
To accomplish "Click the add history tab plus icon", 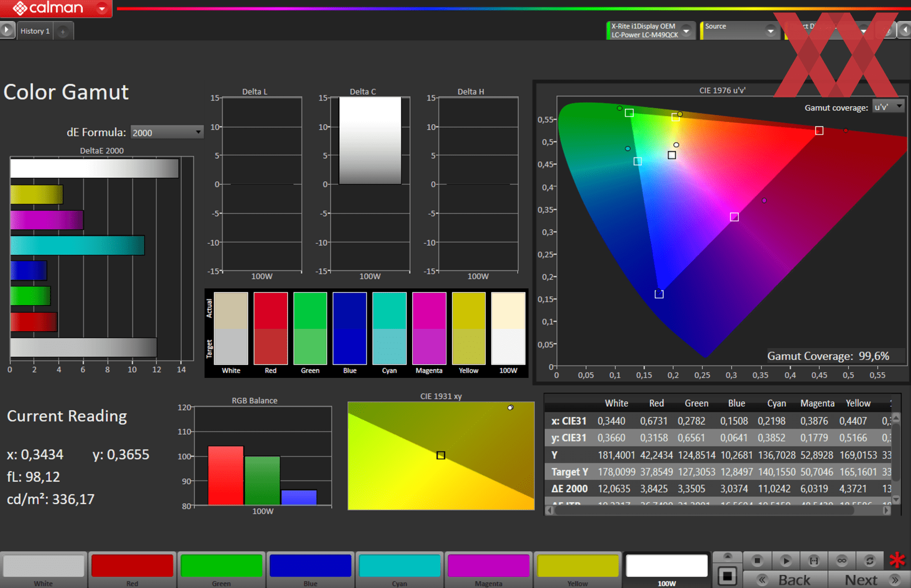I will [x=63, y=32].
